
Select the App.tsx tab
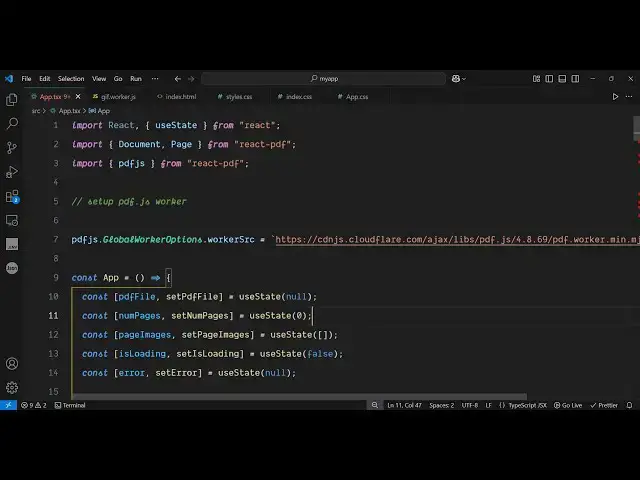tap(50, 97)
